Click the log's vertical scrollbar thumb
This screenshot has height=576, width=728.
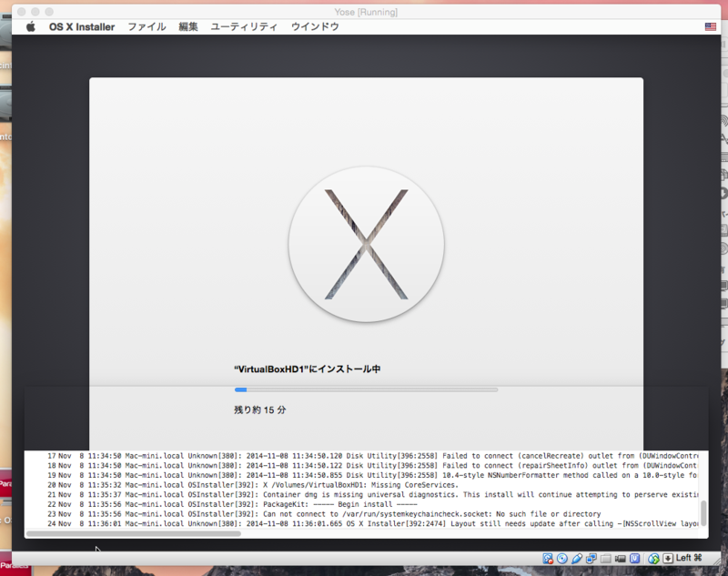click(703, 513)
